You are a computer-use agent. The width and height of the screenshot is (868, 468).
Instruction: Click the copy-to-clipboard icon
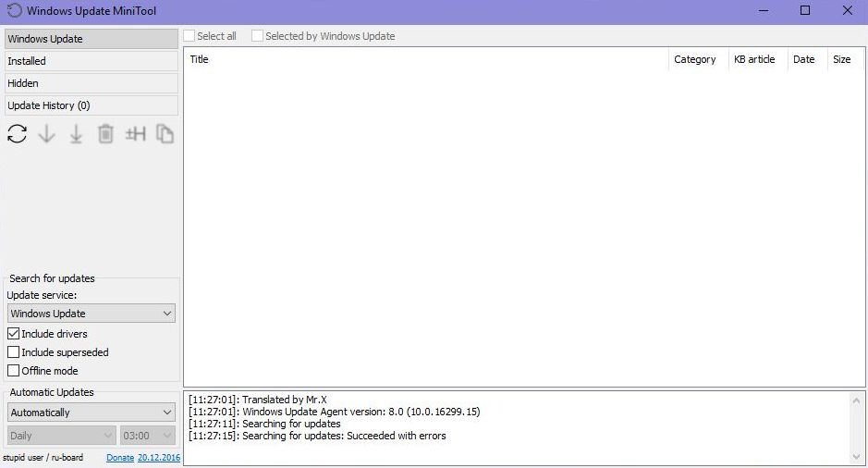click(x=165, y=133)
